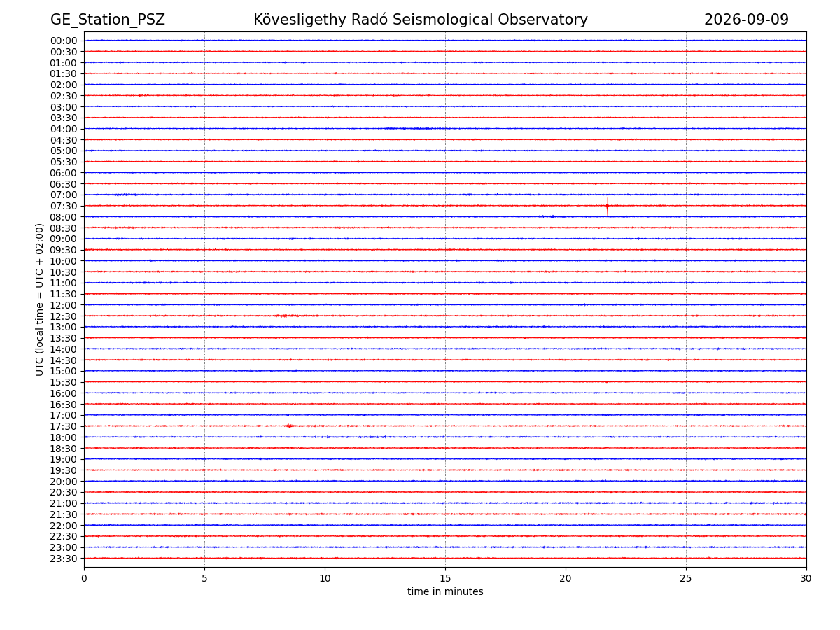Click the UTC local time y-axis label
Screen dimensions: 840x630
tap(40, 300)
